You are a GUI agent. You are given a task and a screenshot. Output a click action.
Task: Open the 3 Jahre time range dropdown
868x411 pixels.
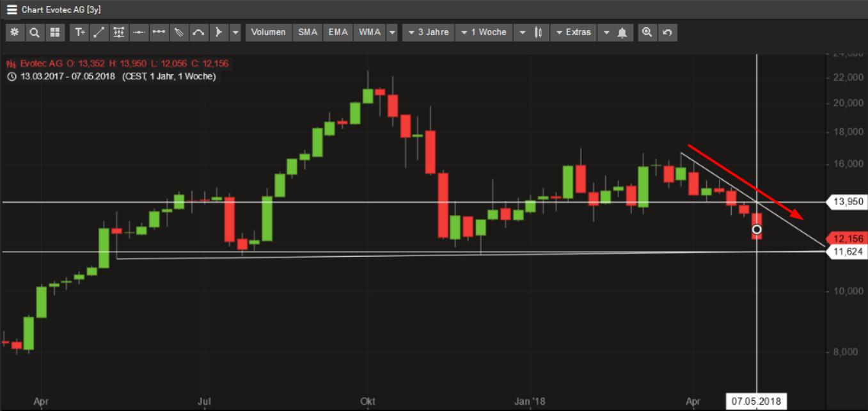pos(428,33)
